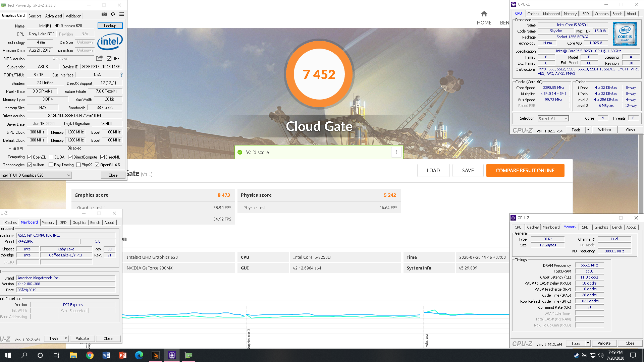
Task: Open PowerPoint from the taskbar
Action: point(122,355)
